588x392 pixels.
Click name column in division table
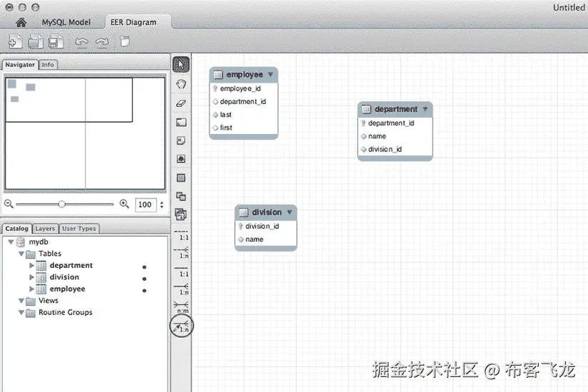(266, 239)
